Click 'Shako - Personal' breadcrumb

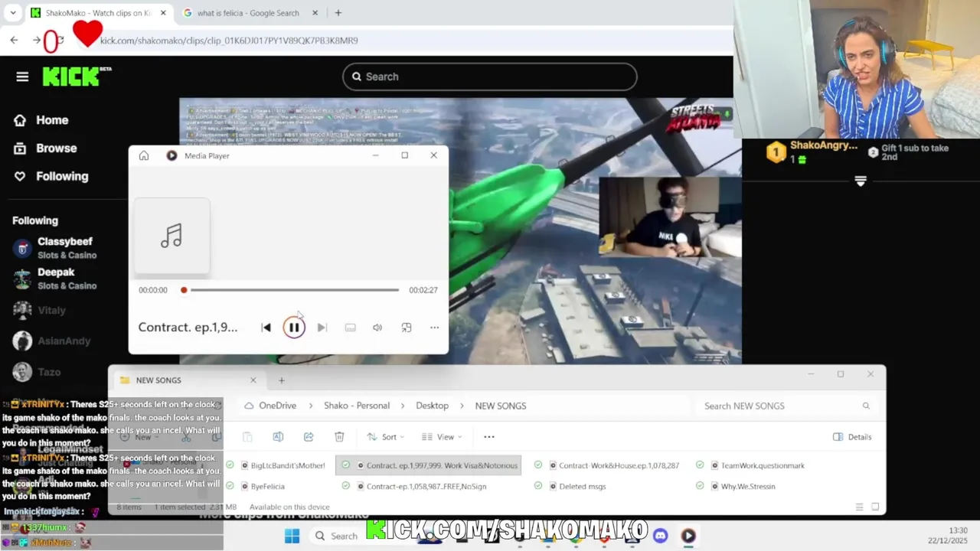[x=357, y=406]
